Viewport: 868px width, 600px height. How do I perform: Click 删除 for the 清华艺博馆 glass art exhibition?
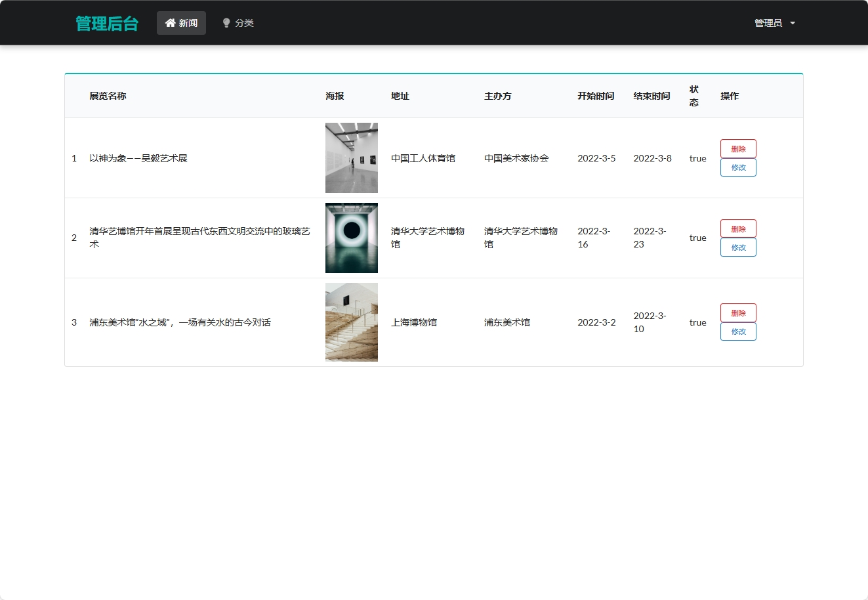tap(738, 228)
